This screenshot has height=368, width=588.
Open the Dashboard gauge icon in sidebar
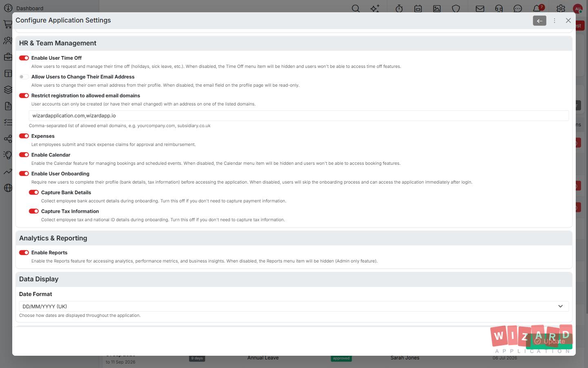8,8
